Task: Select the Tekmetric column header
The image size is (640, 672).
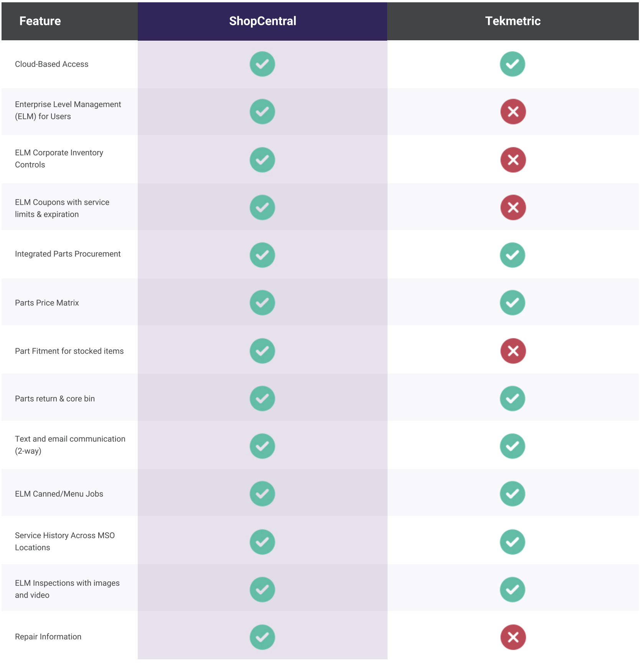Action: coord(513,21)
